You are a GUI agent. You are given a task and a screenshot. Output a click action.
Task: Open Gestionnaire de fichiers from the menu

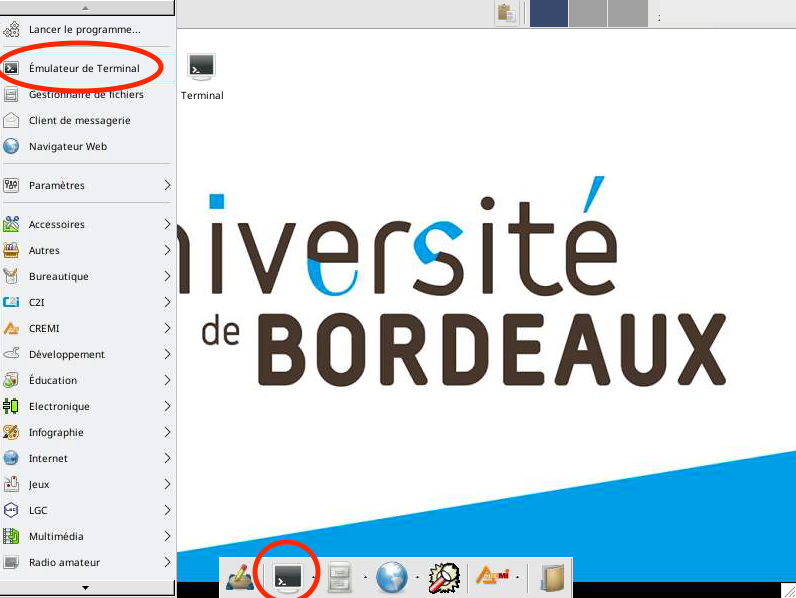tap(86, 94)
